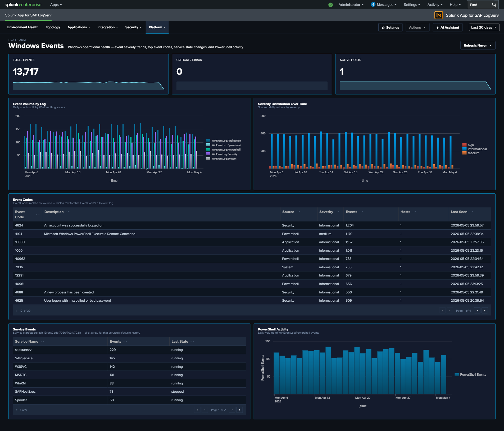
Task: Jump to first page of Service Events
Action: click(x=197, y=410)
